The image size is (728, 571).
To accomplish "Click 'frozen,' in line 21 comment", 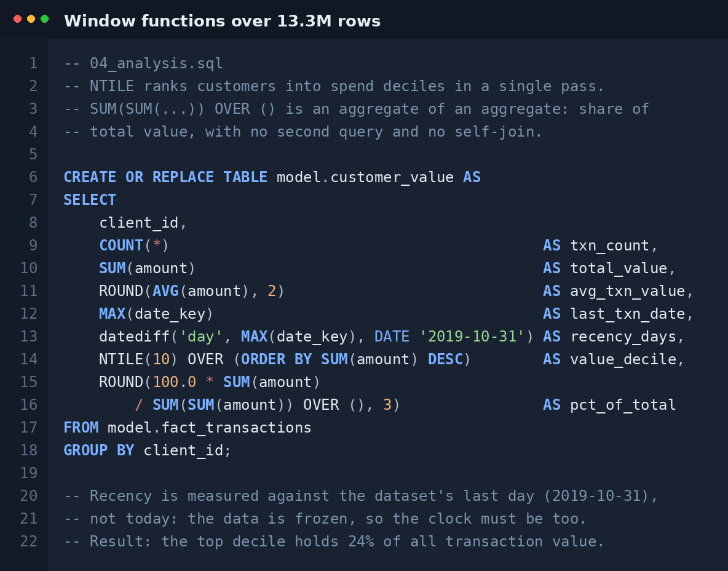I will click(325, 519).
